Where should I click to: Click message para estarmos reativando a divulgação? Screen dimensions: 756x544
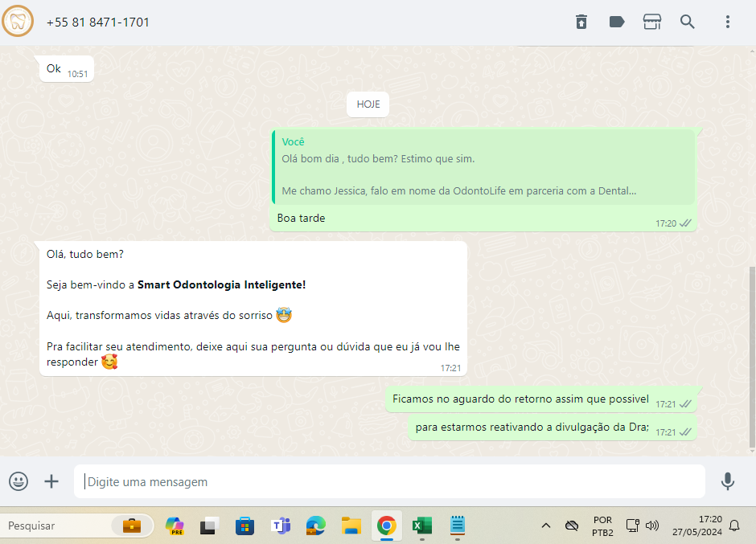click(x=553, y=427)
